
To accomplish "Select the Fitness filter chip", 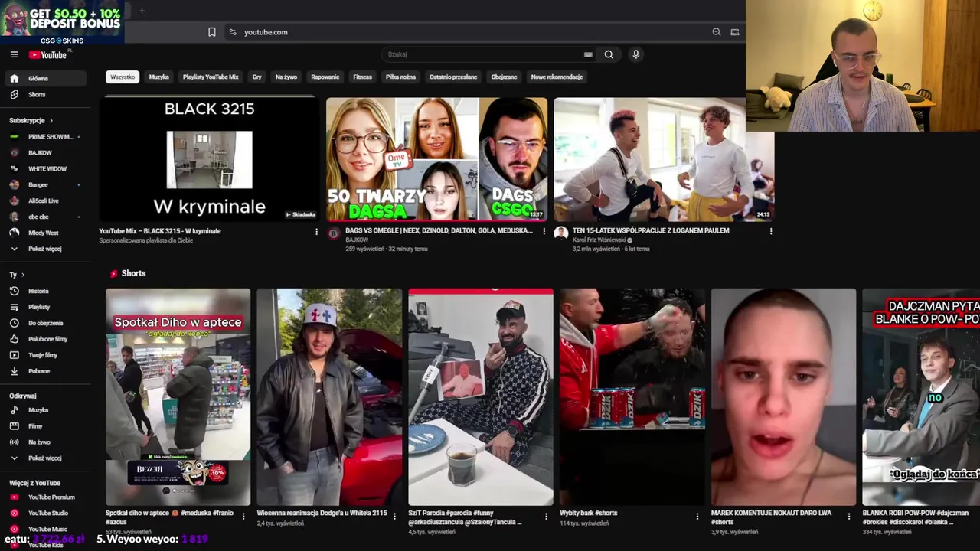I will (363, 77).
